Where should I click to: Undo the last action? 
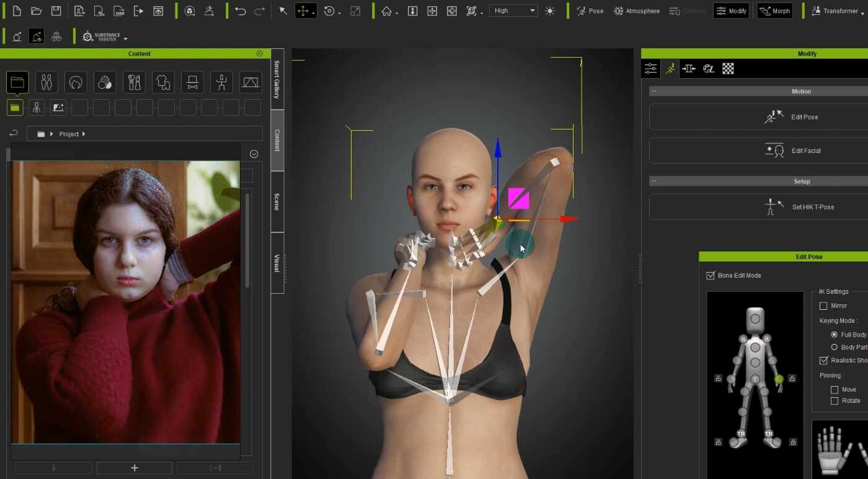[x=240, y=11]
